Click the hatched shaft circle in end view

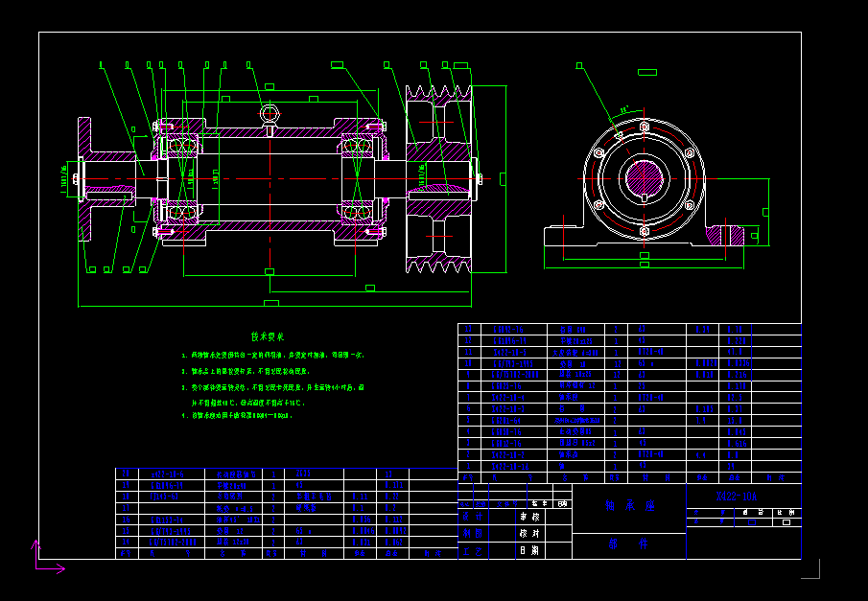[x=644, y=178]
